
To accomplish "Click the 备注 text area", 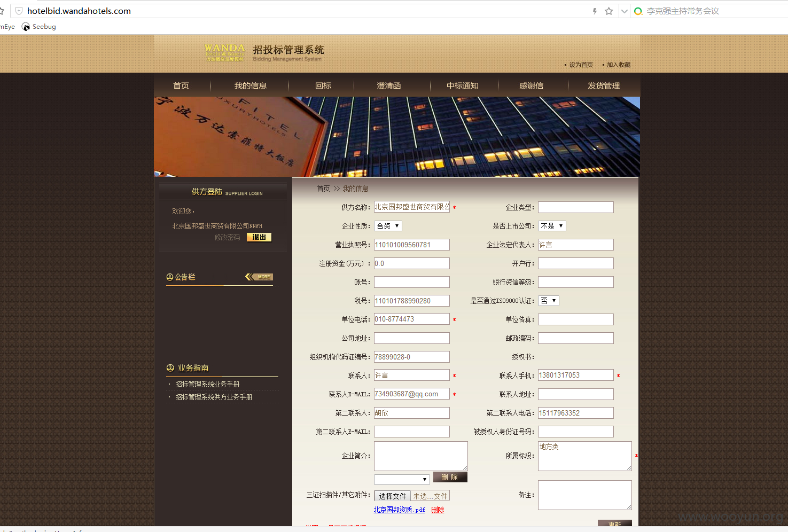I will (x=585, y=495).
